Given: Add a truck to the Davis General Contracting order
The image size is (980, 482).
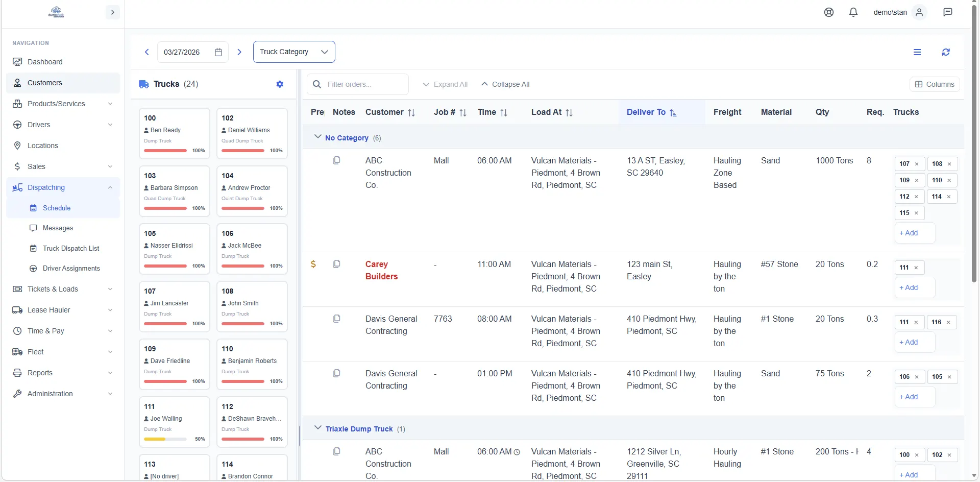Looking at the screenshot, I should pyautogui.click(x=909, y=342).
